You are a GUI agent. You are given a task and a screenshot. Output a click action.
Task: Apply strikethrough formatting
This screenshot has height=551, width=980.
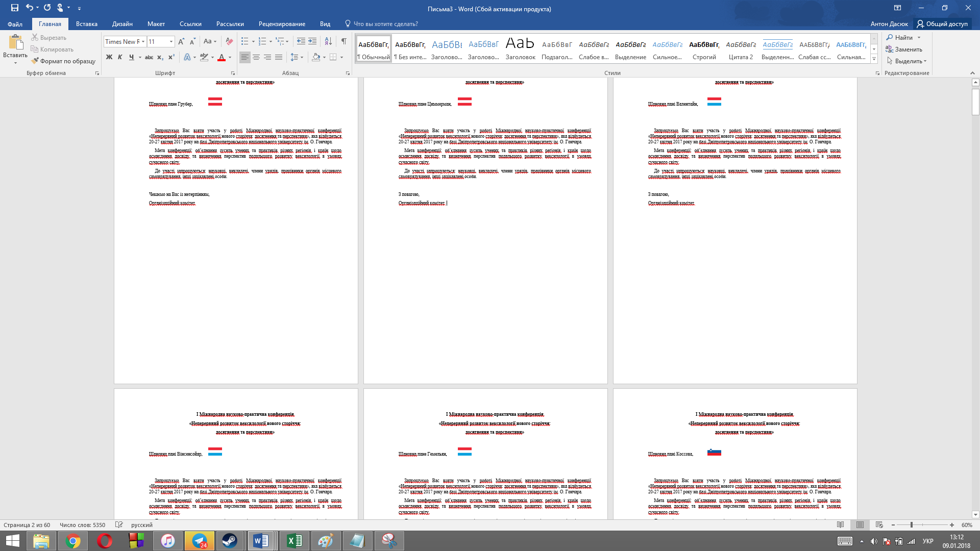coord(149,57)
